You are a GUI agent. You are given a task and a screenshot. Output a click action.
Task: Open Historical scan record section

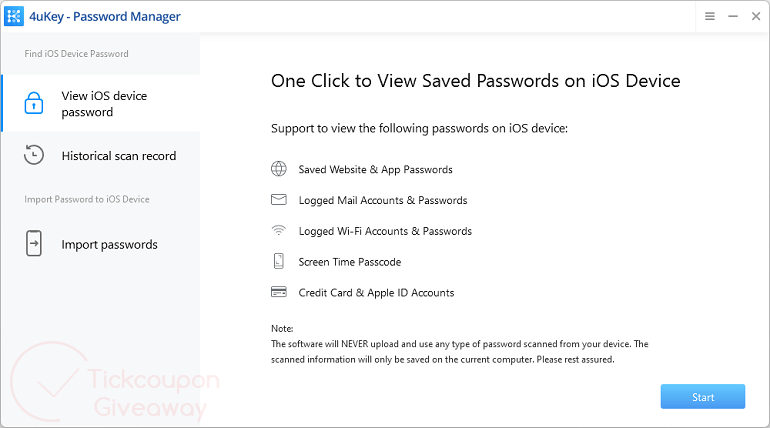click(x=118, y=156)
